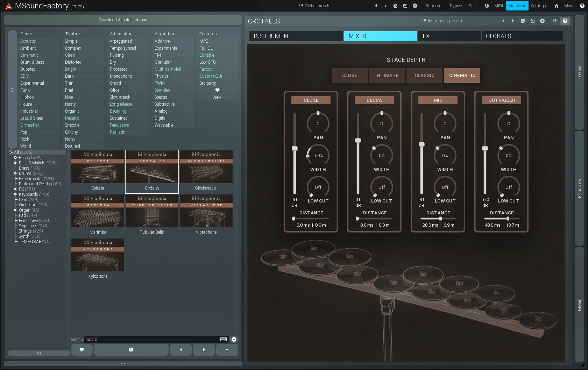This screenshot has width=588, height=370.
Task: Click the global preset randomize dice icon
Action: pyautogui.click(x=395, y=6)
